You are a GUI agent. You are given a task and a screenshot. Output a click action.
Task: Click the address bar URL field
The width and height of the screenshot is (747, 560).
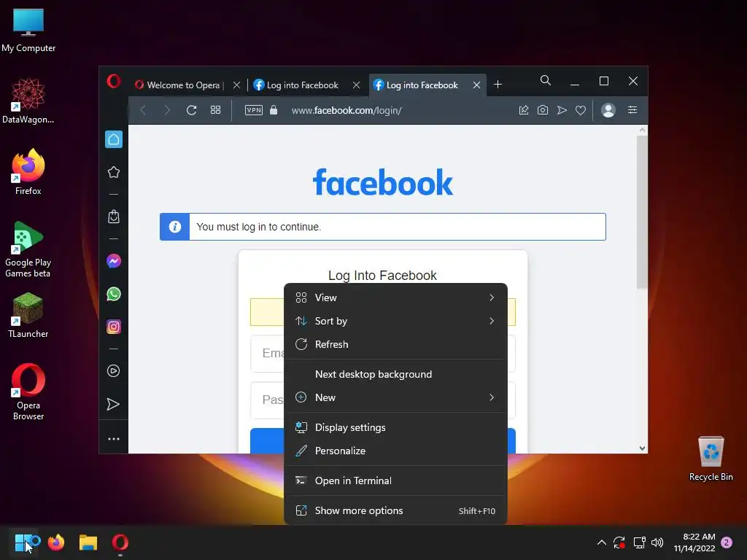(347, 111)
